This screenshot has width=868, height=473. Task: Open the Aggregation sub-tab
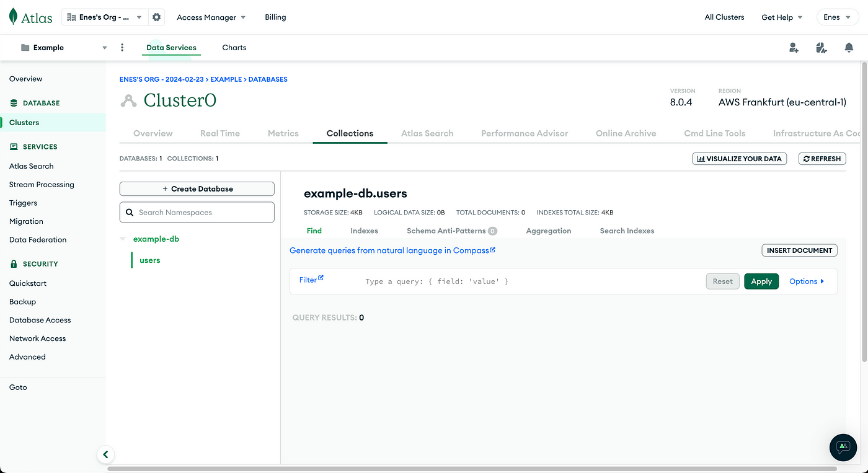[549, 231]
